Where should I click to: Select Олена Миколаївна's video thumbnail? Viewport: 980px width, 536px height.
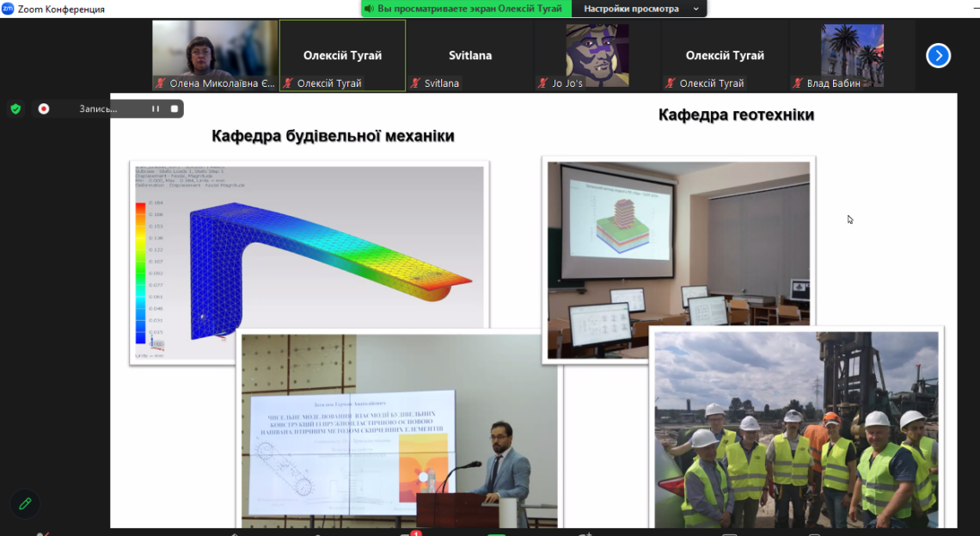coord(215,50)
